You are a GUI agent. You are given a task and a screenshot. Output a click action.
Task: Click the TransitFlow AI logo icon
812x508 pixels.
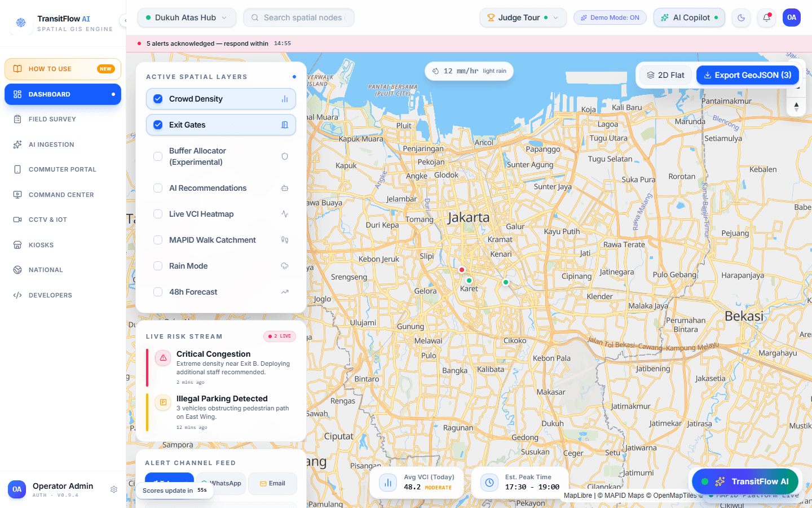coord(21,23)
